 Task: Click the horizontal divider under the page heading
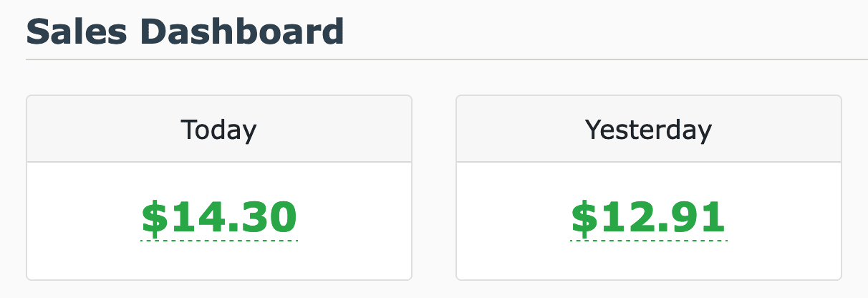[x=444, y=59]
